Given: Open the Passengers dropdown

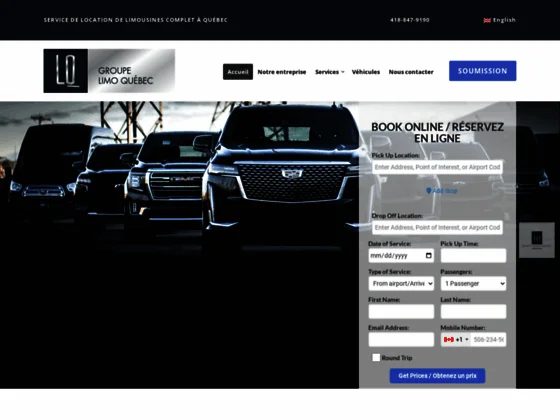Looking at the screenshot, I should point(473,284).
